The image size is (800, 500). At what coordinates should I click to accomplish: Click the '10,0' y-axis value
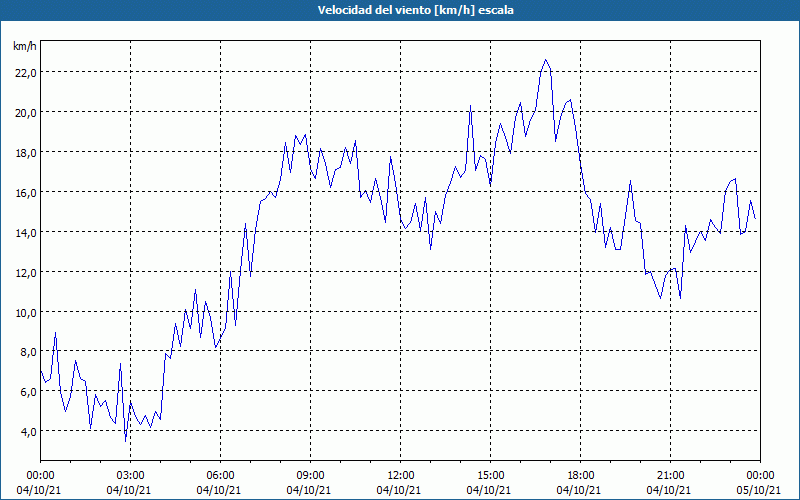[x=26, y=312]
